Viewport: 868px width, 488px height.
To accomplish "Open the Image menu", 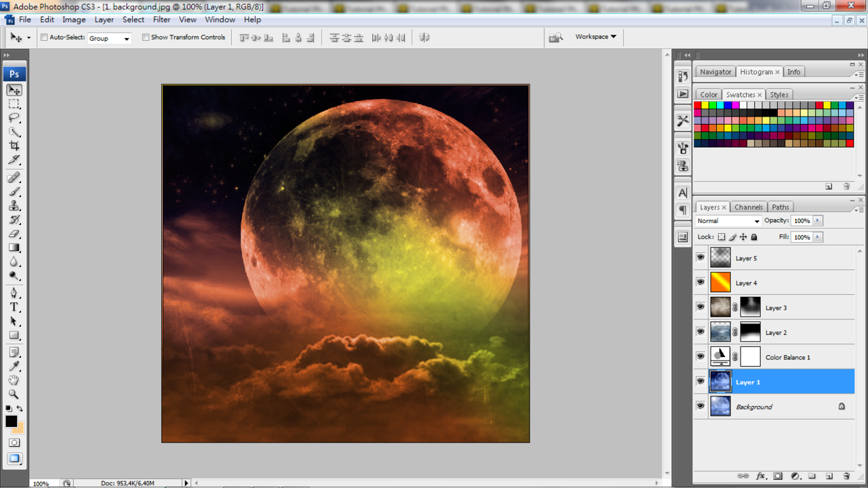I will [x=74, y=20].
